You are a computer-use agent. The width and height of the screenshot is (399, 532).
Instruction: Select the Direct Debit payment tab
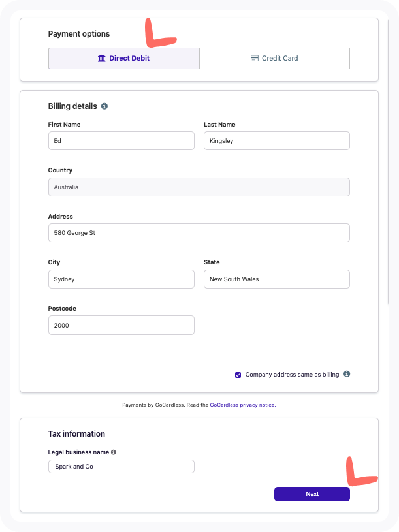pyautogui.click(x=124, y=59)
